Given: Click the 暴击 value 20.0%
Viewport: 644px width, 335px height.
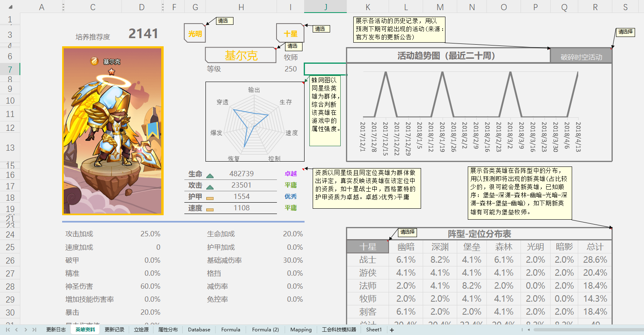Looking at the screenshot, I should point(150,312).
